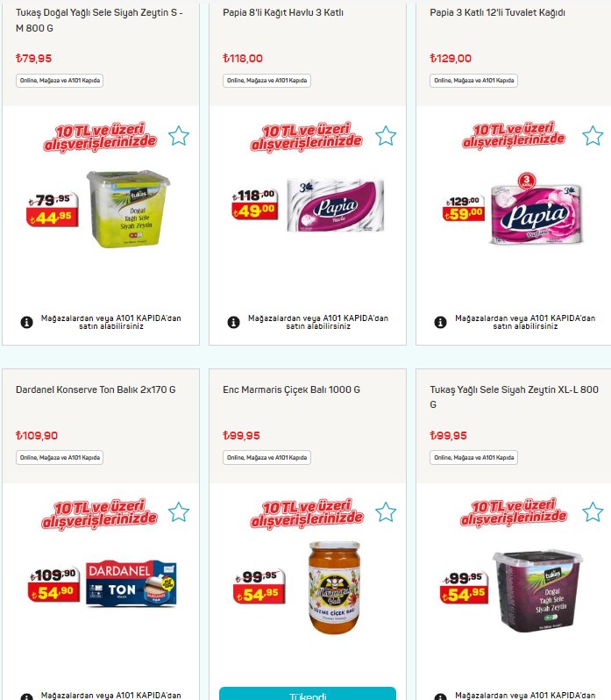Image resolution: width=611 pixels, height=700 pixels.
Task: Star the Dardanel Konserve Ton Balık product
Action: tap(179, 512)
